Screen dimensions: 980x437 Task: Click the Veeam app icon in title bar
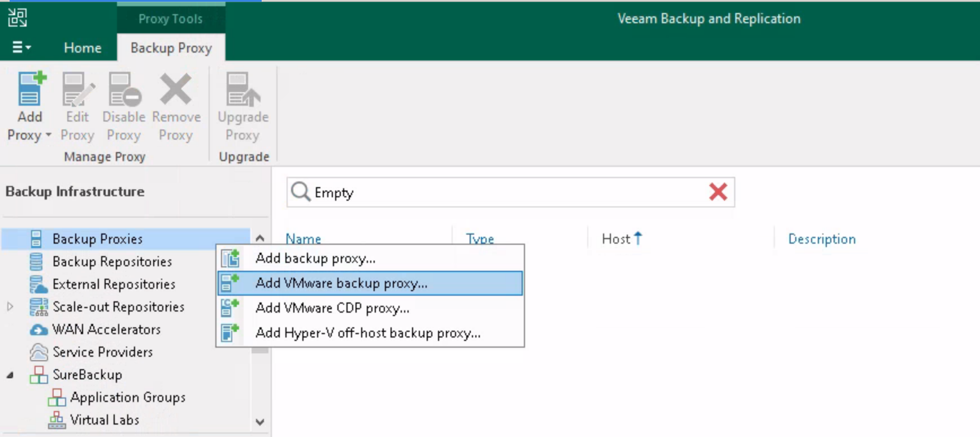18,18
